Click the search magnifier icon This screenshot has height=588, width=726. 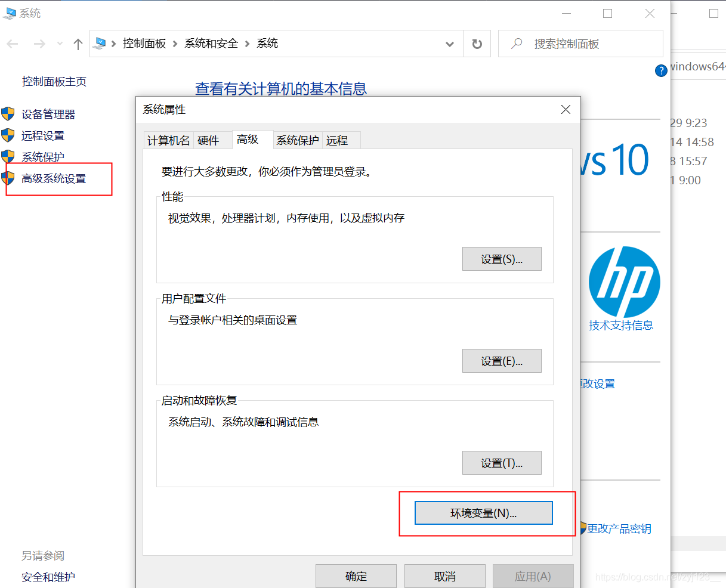[x=517, y=44]
